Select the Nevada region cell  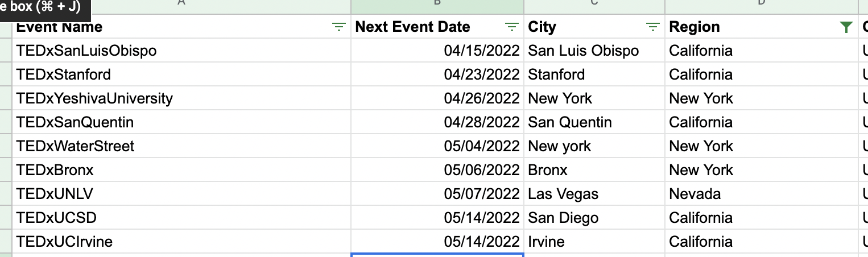[762, 194]
